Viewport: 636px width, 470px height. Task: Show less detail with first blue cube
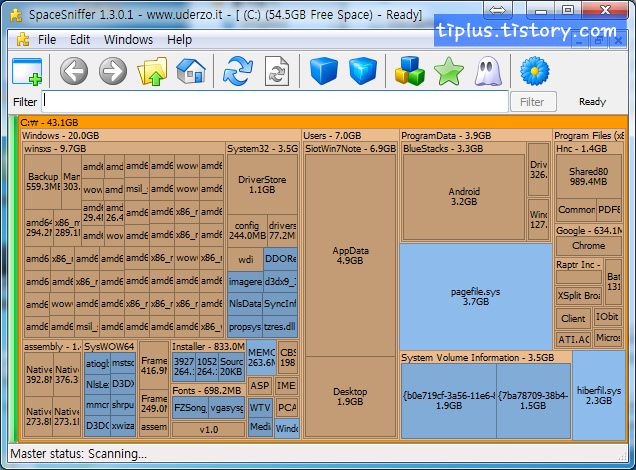(324, 71)
